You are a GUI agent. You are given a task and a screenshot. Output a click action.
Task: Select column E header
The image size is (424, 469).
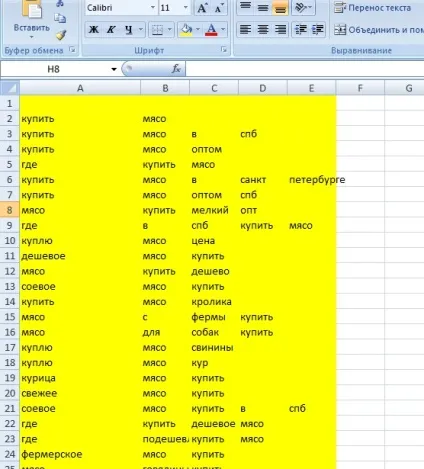tap(311, 88)
